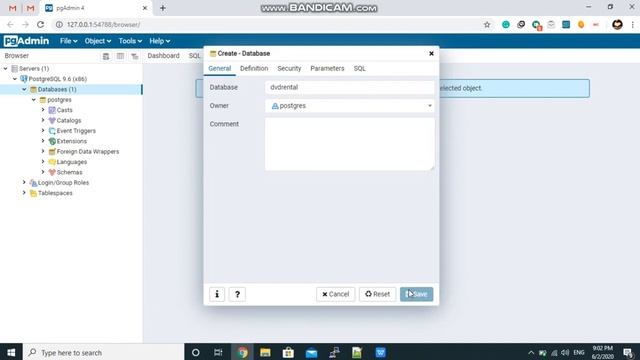Switch to the Definition tab
The height and width of the screenshot is (360, 640).
coord(254,68)
